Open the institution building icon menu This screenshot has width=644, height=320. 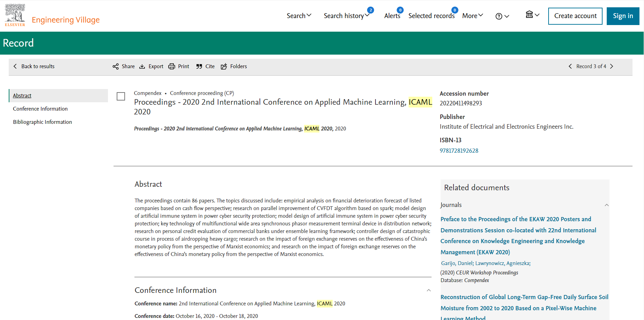click(x=533, y=15)
